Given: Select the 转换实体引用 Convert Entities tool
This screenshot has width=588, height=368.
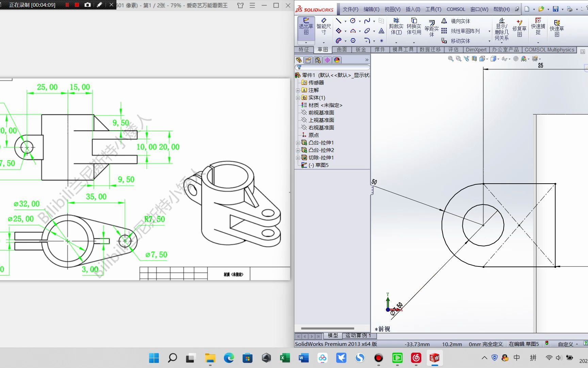Looking at the screenshot, I should [x=413, y=27].
